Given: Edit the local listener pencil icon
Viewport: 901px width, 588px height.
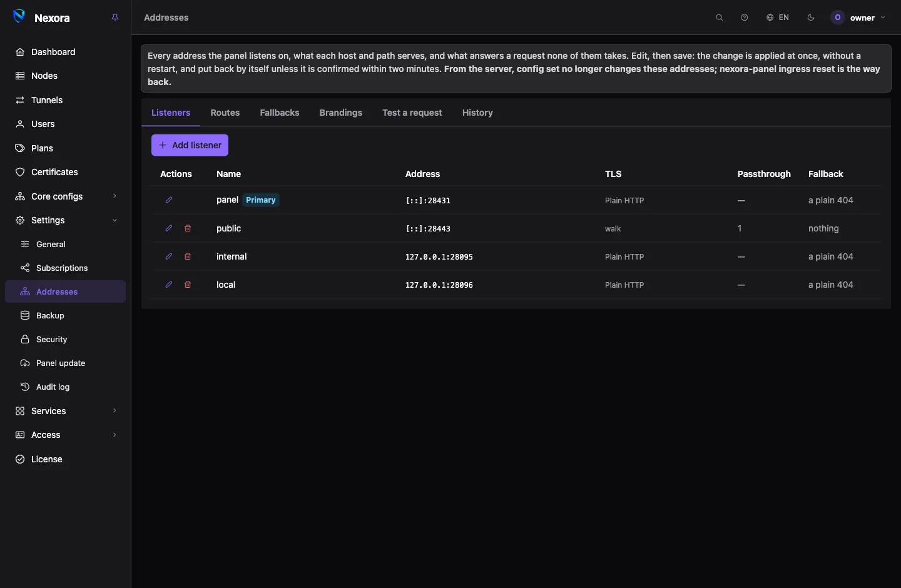Looking at the screenshot, I should (x=169, y=285).
